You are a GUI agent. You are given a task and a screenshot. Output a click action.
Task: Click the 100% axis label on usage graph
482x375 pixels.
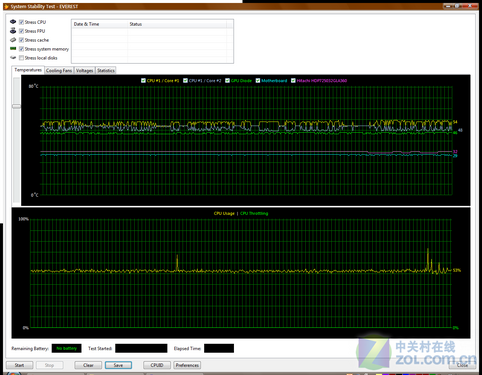[x=23, y=219]
